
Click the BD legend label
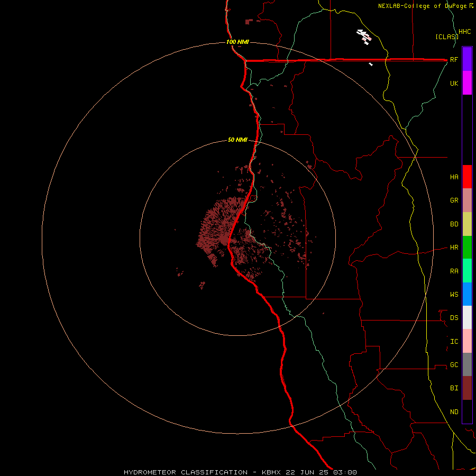pos(454,224)
